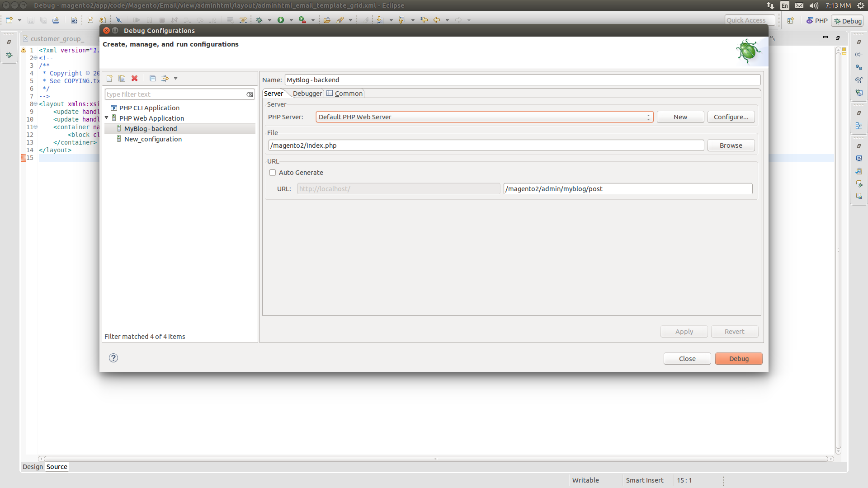This screenshot has height=488, width=868.
Task: Open the Back history dropdown arrow
Action: 447,20
